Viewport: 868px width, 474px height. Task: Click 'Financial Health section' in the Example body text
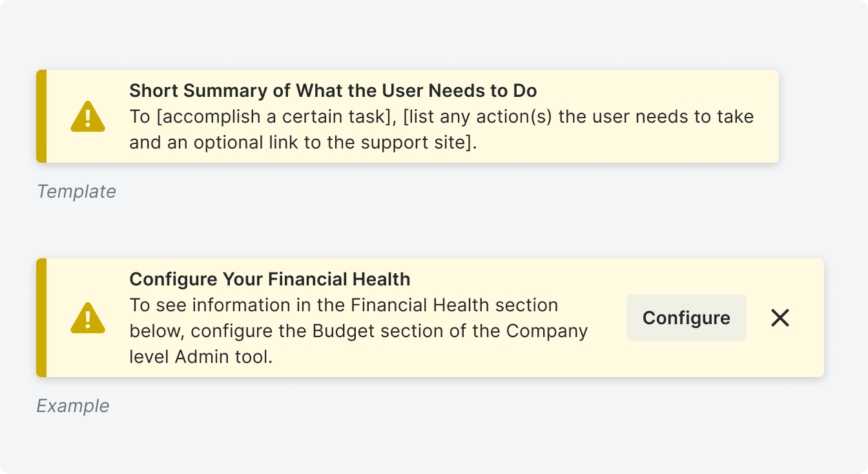pyautogui.click(x=455, y=304)
